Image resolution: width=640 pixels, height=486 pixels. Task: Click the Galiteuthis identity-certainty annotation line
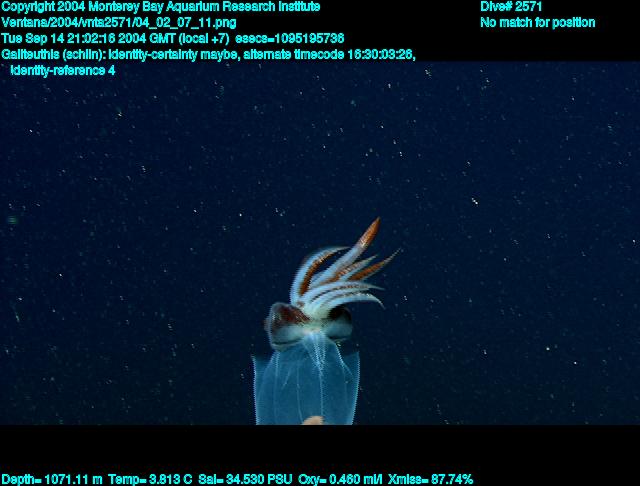(x=209, y=55)
